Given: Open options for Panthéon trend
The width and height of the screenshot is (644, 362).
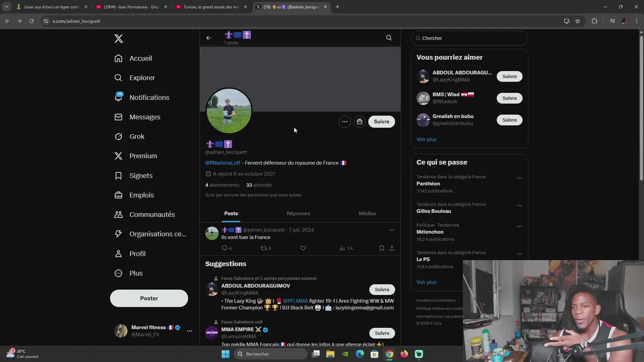Looking at the screenshot, I should [519, 178].
